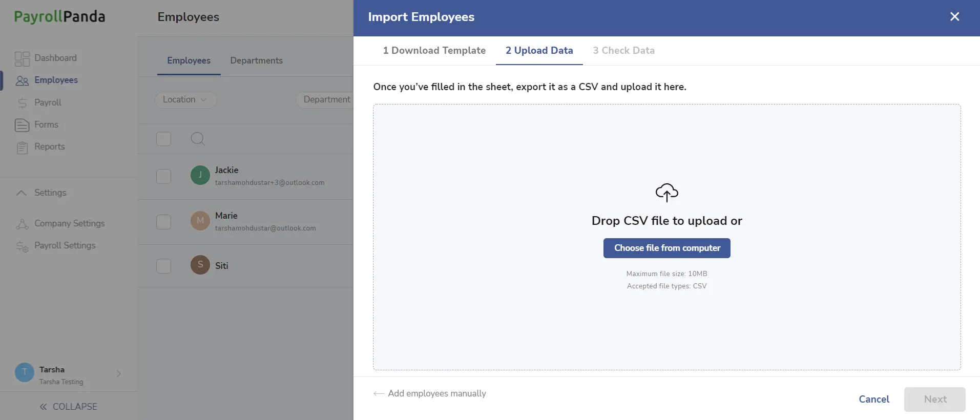Click the Maximum file size: 10MB text

coord(666,274)
